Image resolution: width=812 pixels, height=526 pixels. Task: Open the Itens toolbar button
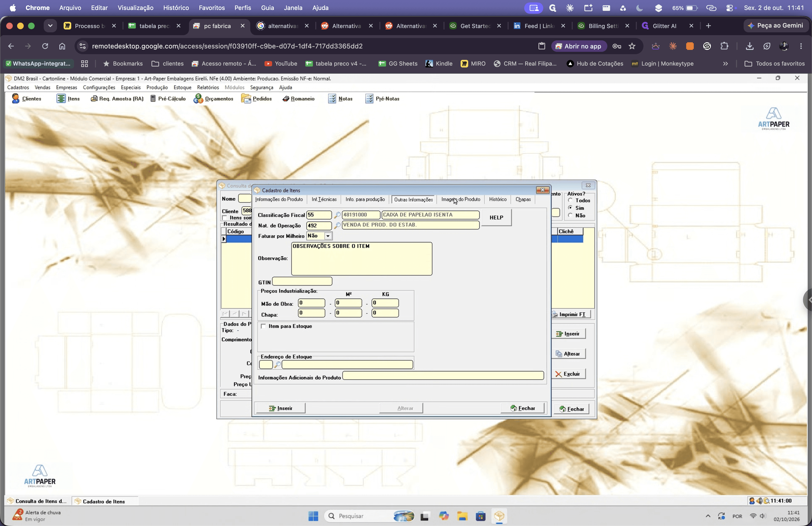click(68, 99)
